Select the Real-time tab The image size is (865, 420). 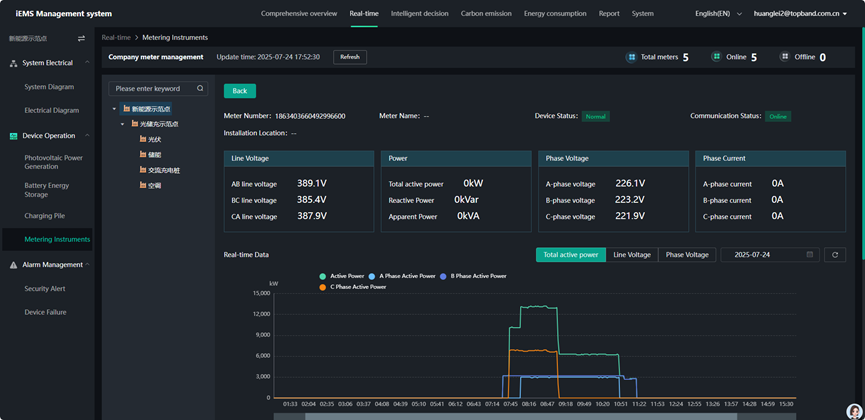tap(364, 14)
